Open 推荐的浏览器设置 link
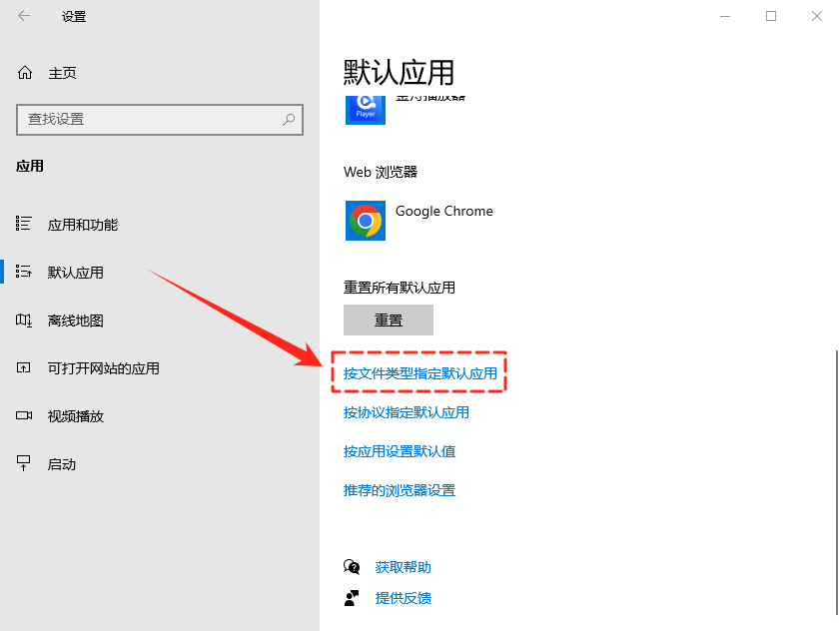 pos(400,490)
